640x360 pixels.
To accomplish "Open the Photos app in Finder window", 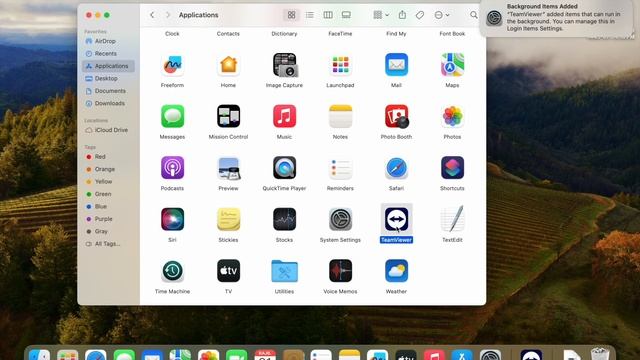I will pos(452,116).
